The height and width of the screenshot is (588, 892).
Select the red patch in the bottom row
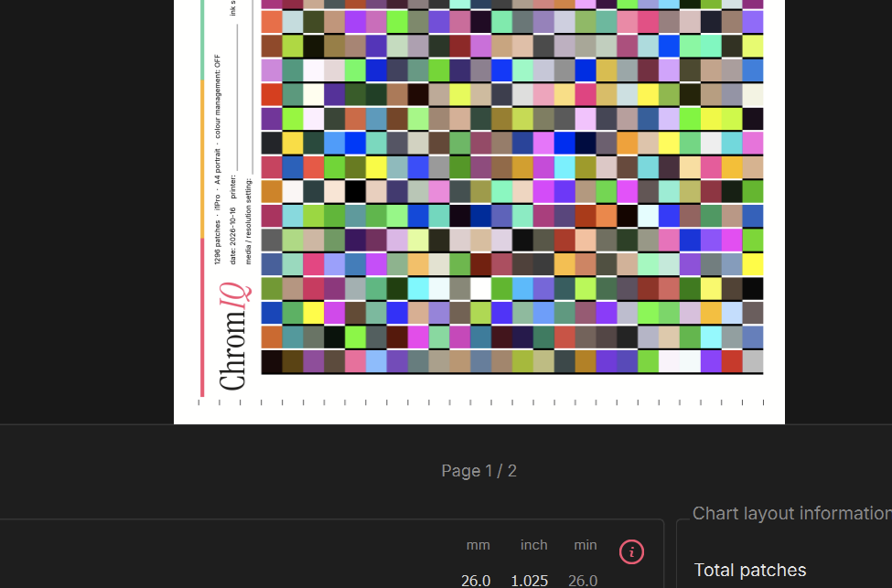[x=732, y=362]
